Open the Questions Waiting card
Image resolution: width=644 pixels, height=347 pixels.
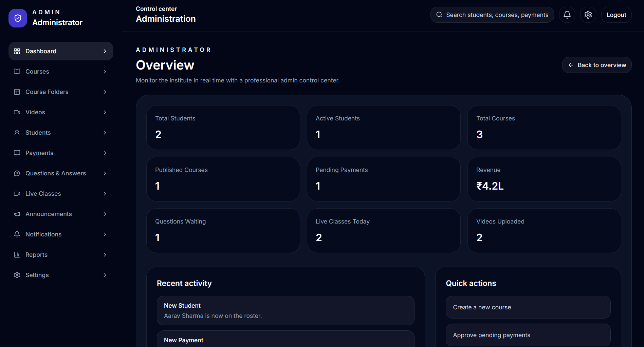click(x=223, y=231)
